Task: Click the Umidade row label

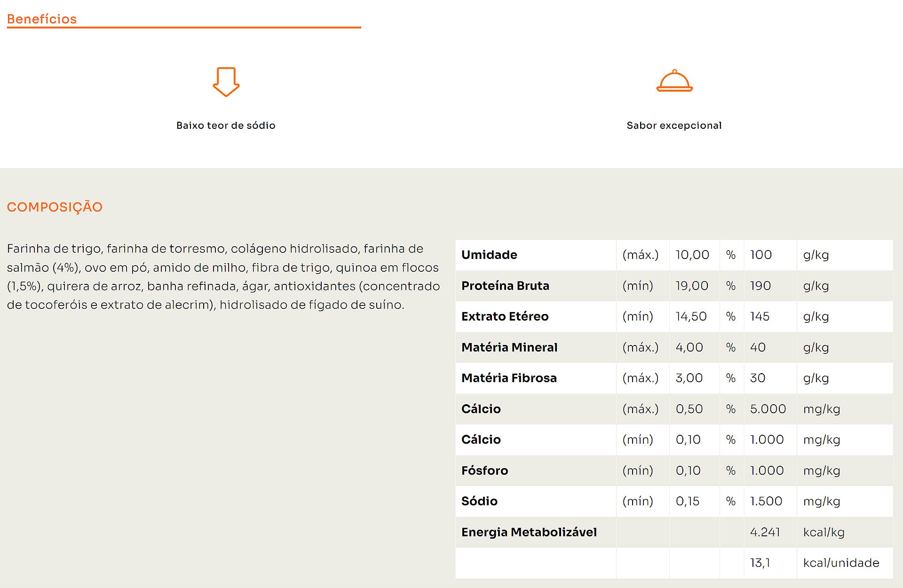Action: (489, 255)
